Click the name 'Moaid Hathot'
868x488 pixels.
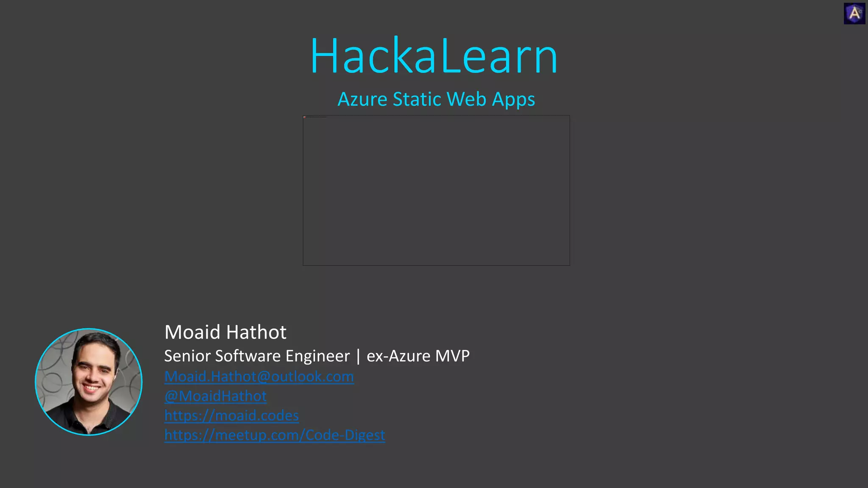pos(225,332)
